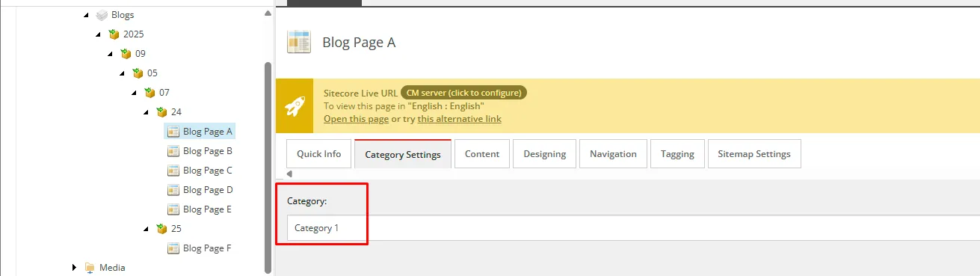The height and width of the screenshot is (276, 980).
Task: Click the Blogs stack icon
Action: 102,15
